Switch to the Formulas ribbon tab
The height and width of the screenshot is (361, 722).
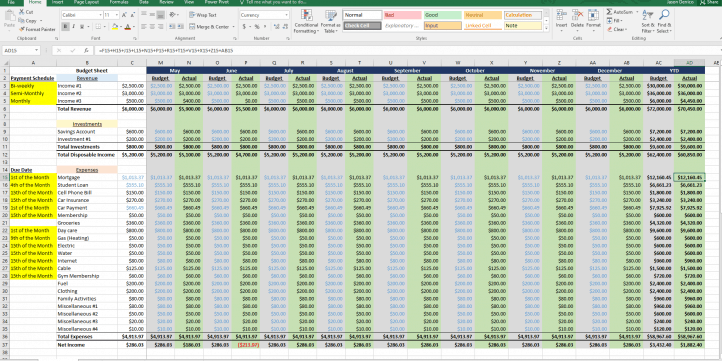pyautogui.click(x=119, y=2)
